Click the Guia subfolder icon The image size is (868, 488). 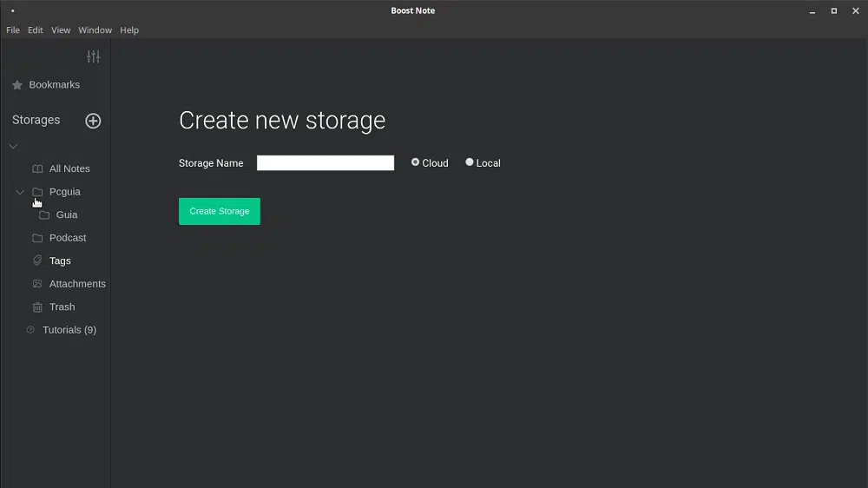click(44, 214)
